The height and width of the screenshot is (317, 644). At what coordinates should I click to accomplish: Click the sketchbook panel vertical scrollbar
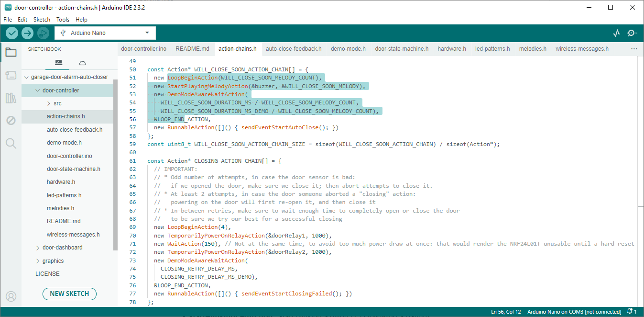pos(115,164)
